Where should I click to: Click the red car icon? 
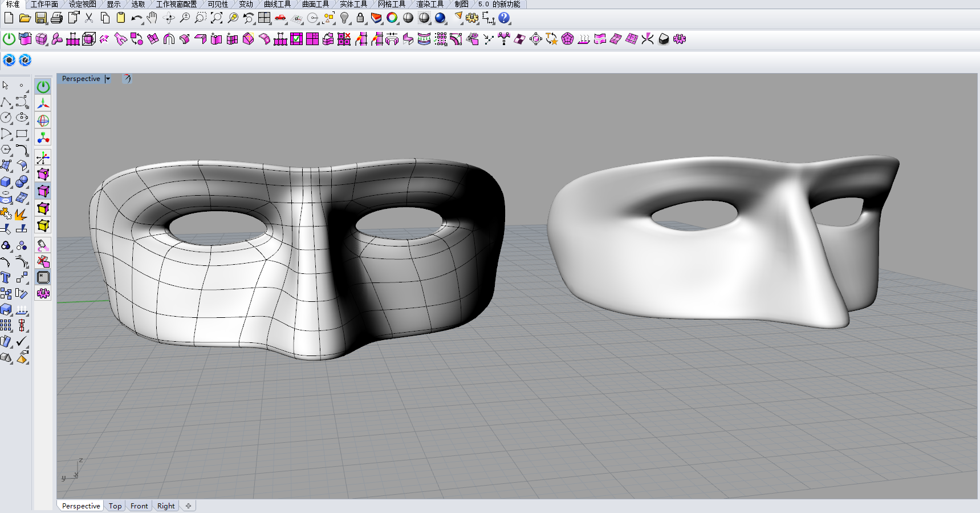click(280, 18)
